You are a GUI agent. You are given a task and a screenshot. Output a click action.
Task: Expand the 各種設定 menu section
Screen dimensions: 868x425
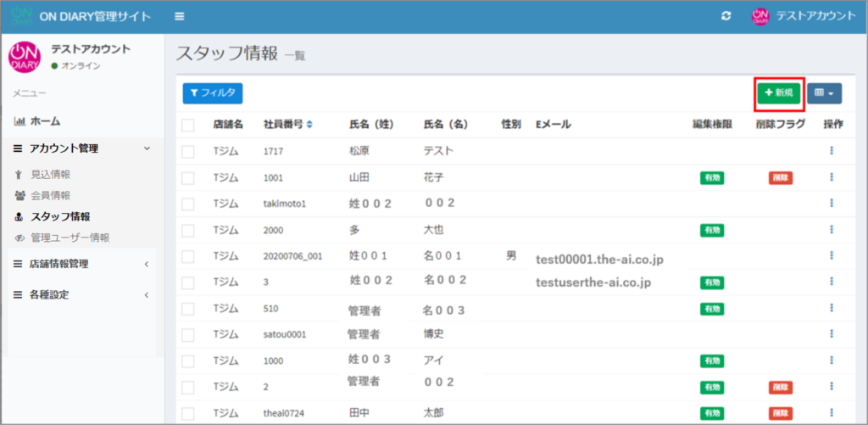(x=81, y=295)
